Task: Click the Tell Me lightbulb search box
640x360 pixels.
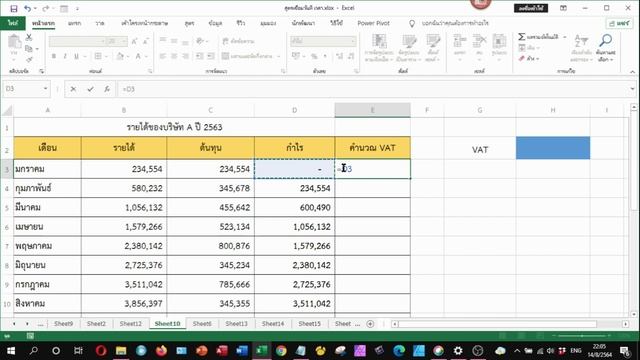Action: (x=450, y=23)
